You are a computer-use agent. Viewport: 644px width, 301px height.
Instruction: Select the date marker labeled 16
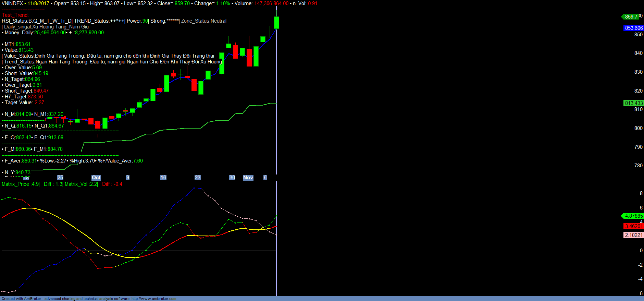[x=163, y=178]
